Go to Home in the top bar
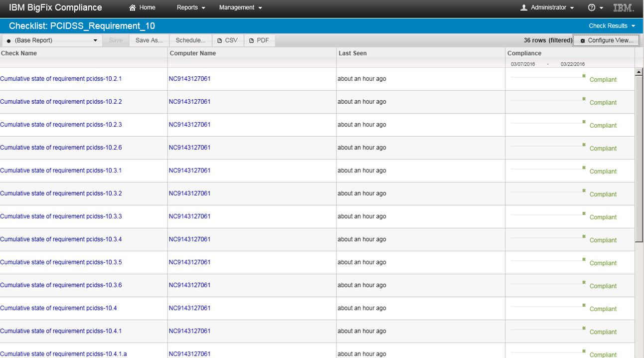Screen dimensions: 644x358 pyautogui.click(x=142, y=7)
